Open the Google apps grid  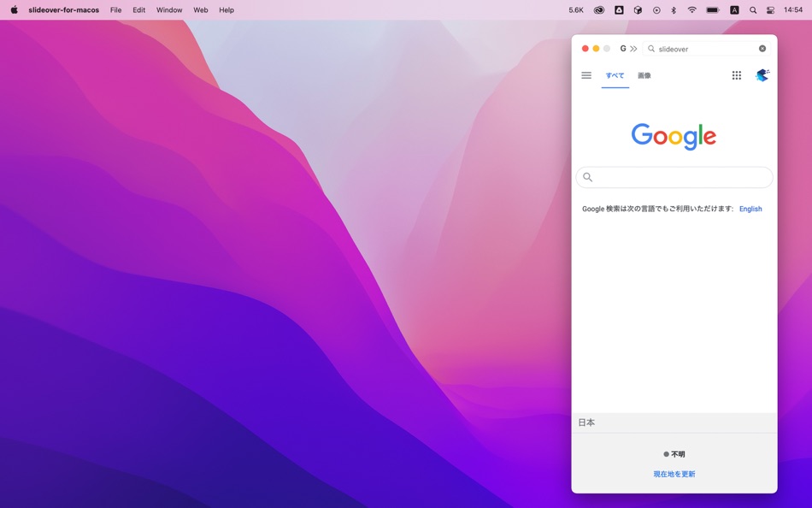[737, 75]
